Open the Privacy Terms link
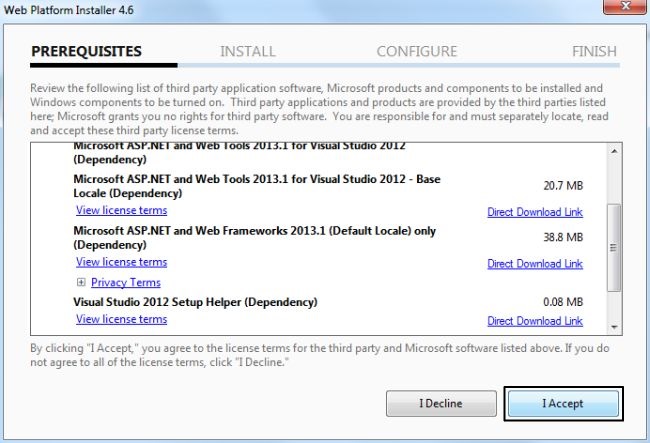The width and height of the screenshot is (650, 443). pyautogui.click(x=126, y=282)
